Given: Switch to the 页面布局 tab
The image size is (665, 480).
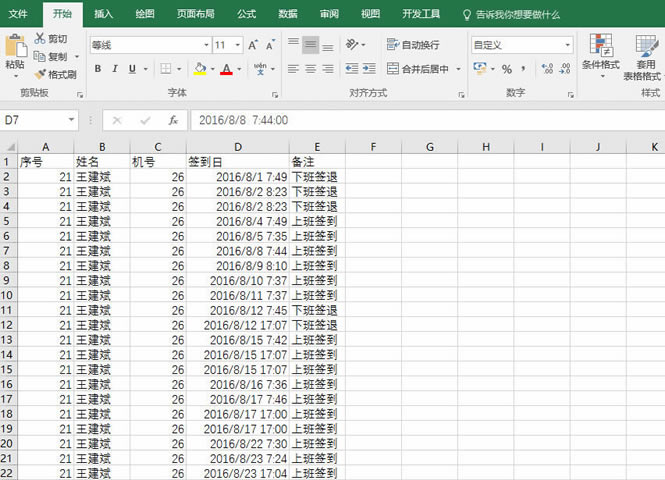Looking at the screenshot, I should coord(195,14).
